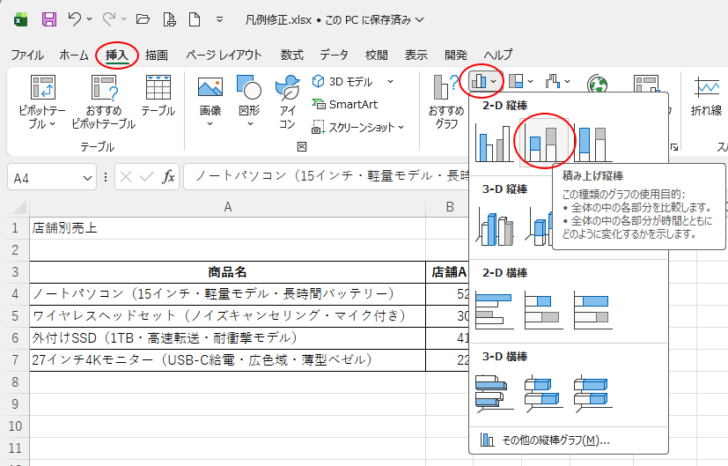Click その他の縦棒グラフ(M)... option

point(553,440)
